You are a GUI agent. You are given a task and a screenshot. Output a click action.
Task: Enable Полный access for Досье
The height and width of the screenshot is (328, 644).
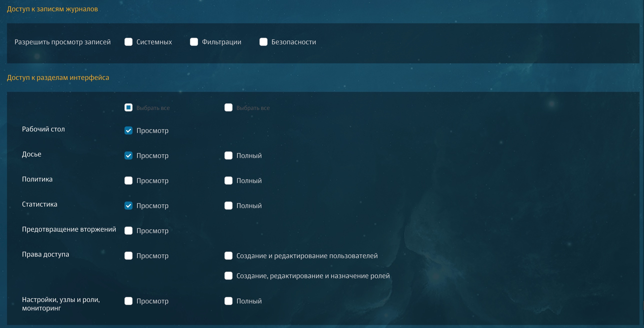pyautogui.click(x=228, y=155)
